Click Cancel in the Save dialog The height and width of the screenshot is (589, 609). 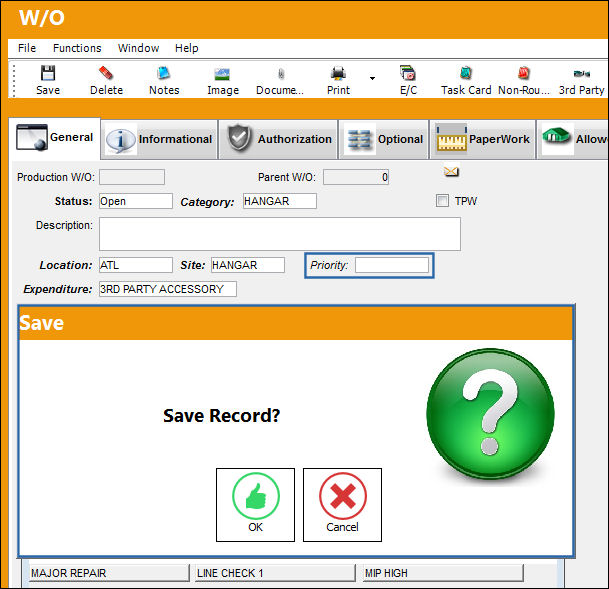pyautogui.click(x=342, y=505)
